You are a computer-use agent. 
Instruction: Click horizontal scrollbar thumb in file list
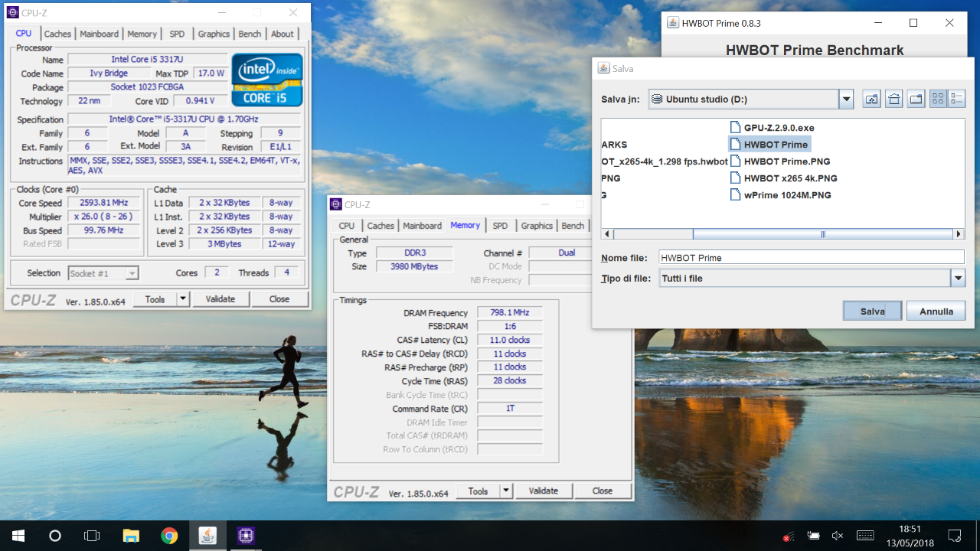823,234
